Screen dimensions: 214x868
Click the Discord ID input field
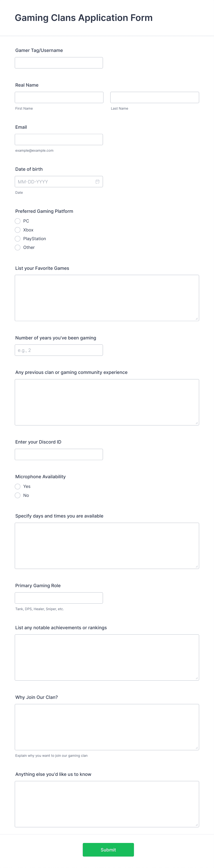coord(59,454)
